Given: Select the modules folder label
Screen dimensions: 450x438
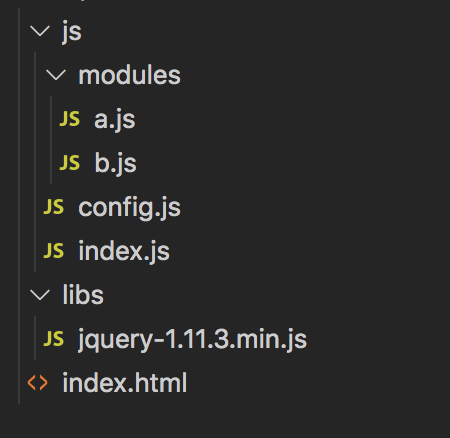Looking at the screenshot, I should point(129,75).
